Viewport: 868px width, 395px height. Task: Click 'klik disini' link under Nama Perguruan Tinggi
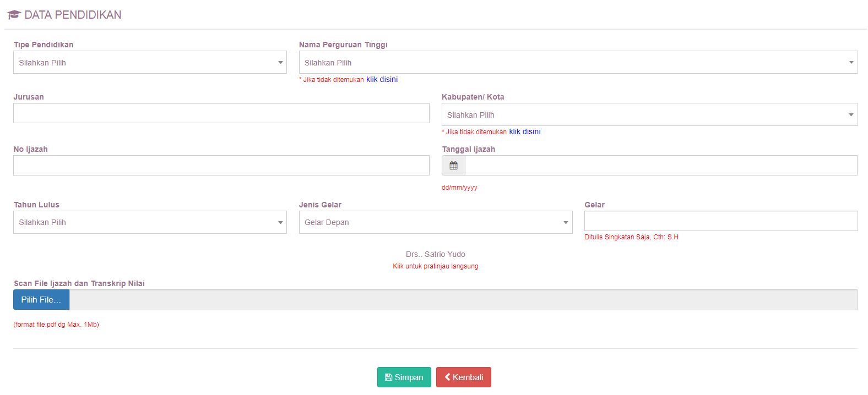(x=382, y=79)
